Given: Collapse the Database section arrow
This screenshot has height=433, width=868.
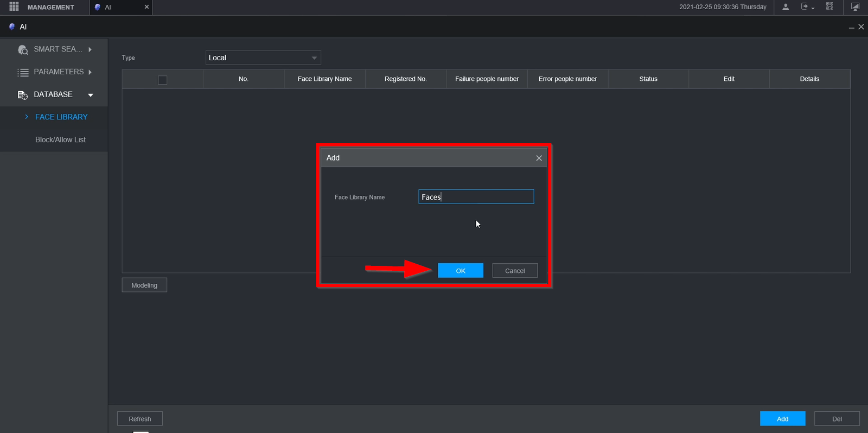Looking at the screenshot, I should pos(91,95).
